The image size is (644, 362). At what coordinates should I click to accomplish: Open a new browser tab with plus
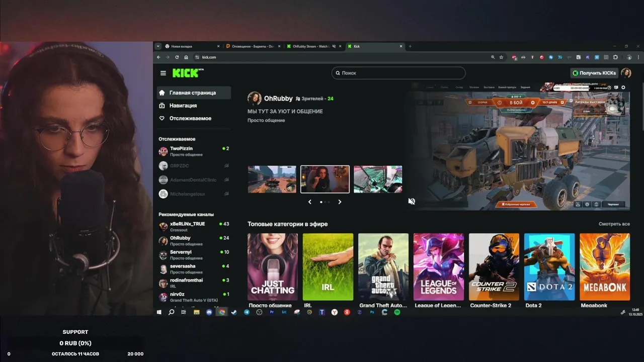tap(410, 46)
